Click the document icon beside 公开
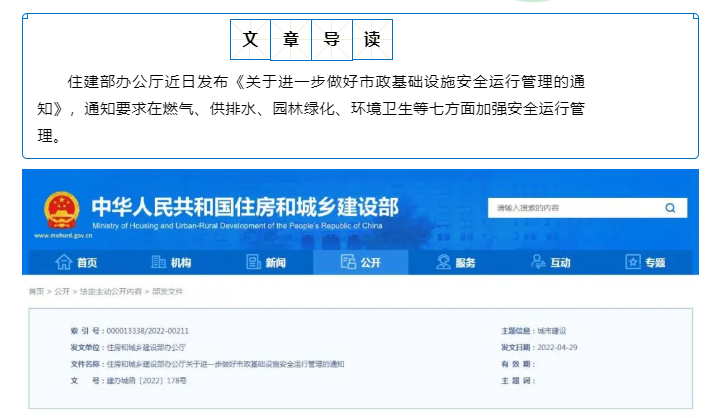The width and height of the screenshot is (708, 418). pos(348,262)
